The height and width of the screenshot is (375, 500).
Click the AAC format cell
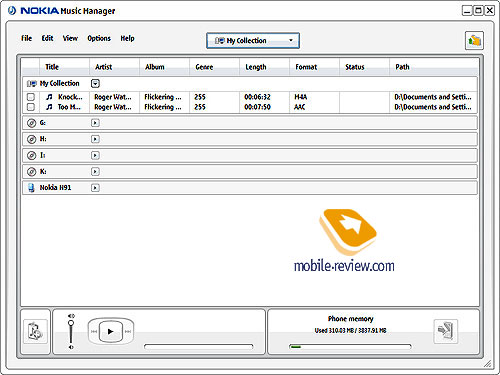300,107
